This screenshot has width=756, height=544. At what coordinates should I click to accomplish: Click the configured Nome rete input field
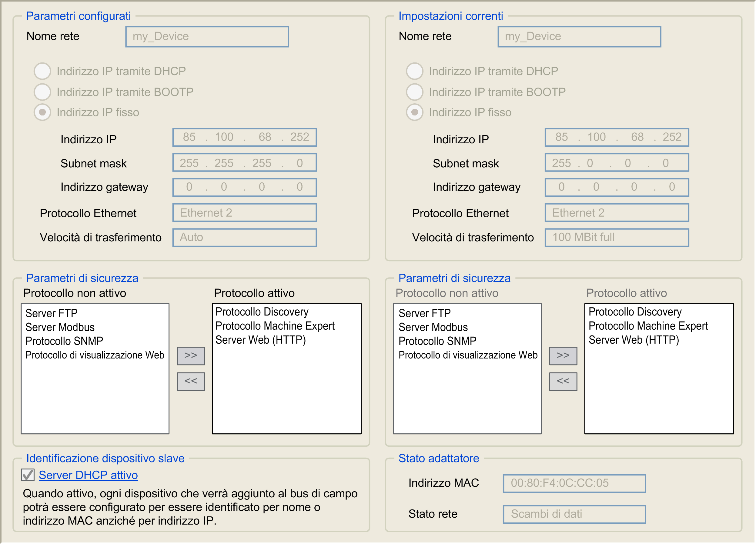(x=207, y=36)
